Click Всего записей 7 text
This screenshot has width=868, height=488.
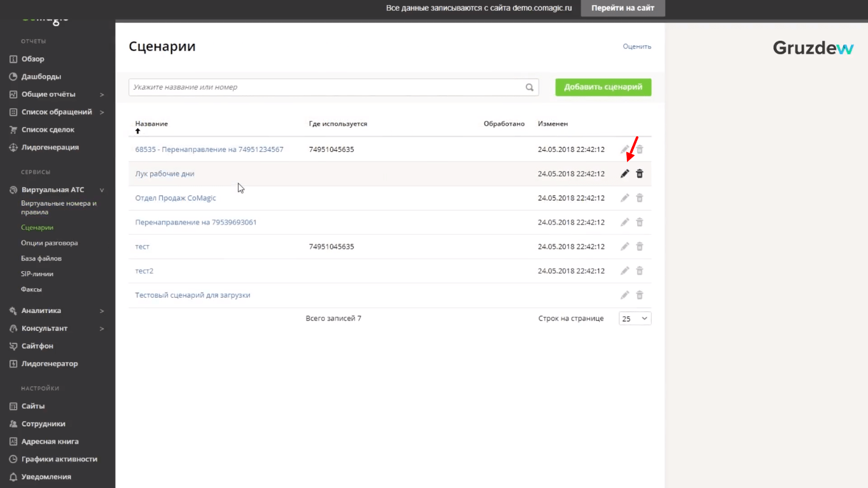point(333,318)
